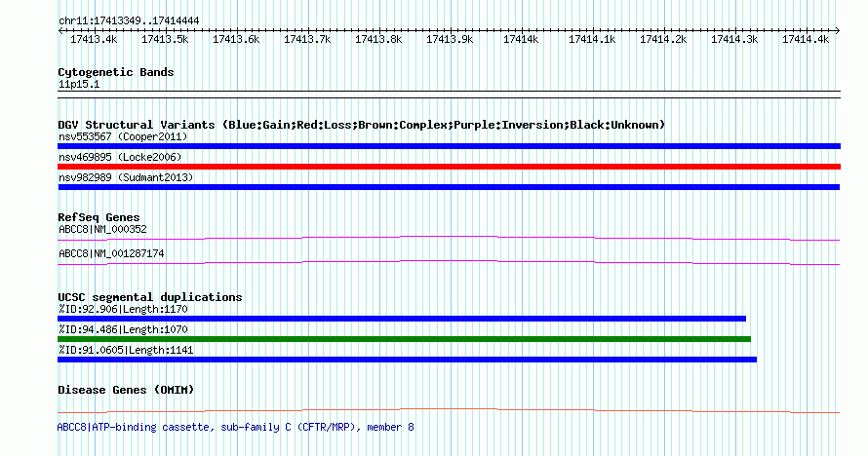Click the Disease Genes (OMIM) track title
Image resolution: width=868 pixels, height=456 pixels.
click(126, 390)
